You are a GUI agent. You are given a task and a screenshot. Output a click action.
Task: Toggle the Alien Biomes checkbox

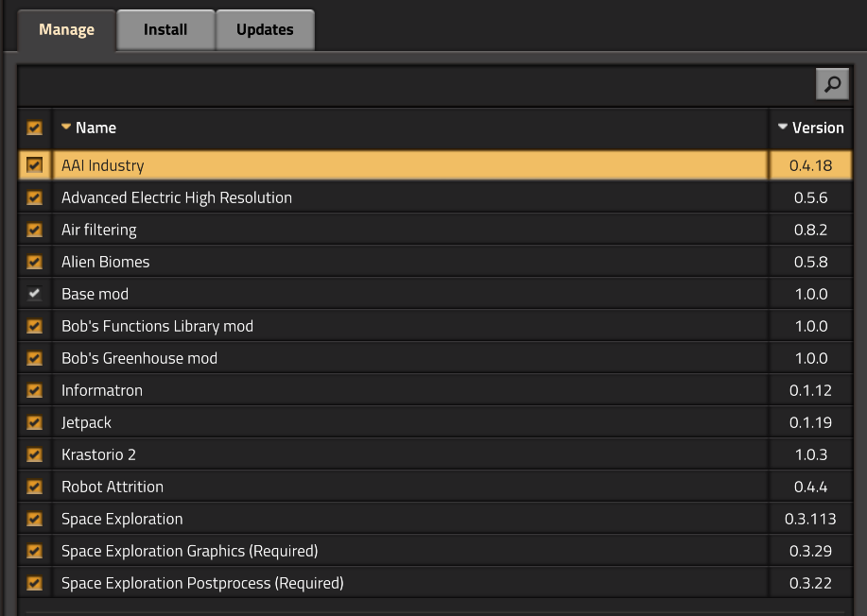pos(35,262)
